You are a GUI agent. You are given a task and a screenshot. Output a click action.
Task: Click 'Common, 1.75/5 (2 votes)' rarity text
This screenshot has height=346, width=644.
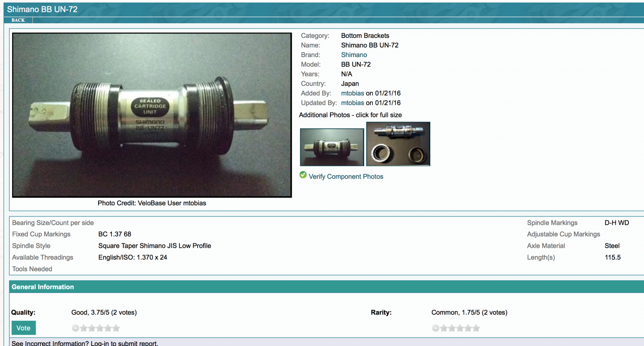(469, 313)
